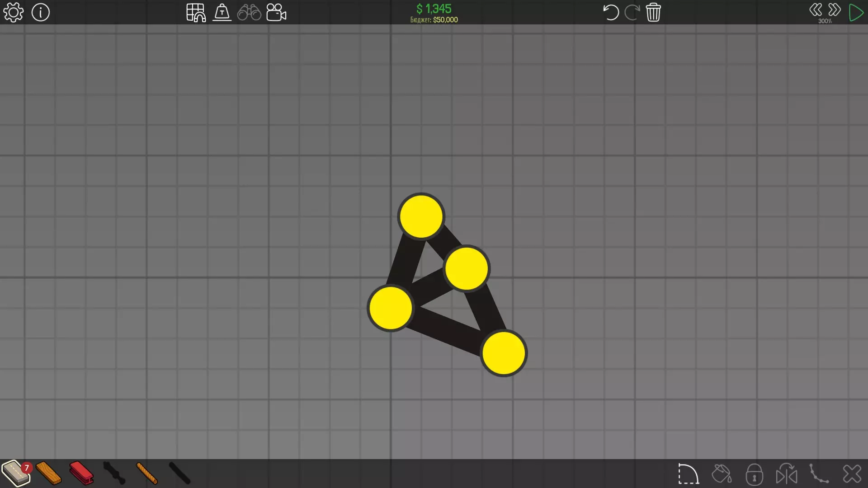Select the wood plank material

pos(49,473)
